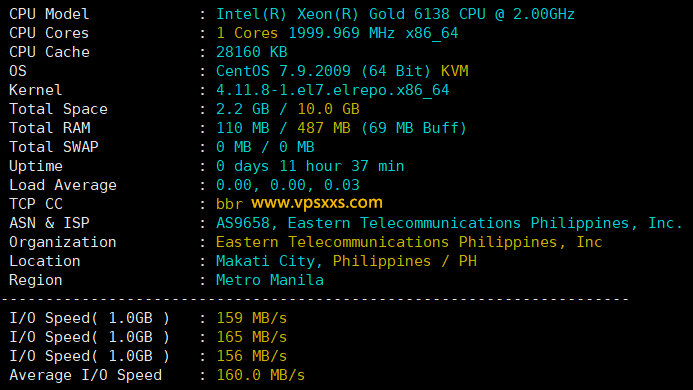This screenshot has width=693, height=390.
Task: Click 'CentOS 7.9.2009 (64 Bit)' text
Action: click(x=323, y=71)
